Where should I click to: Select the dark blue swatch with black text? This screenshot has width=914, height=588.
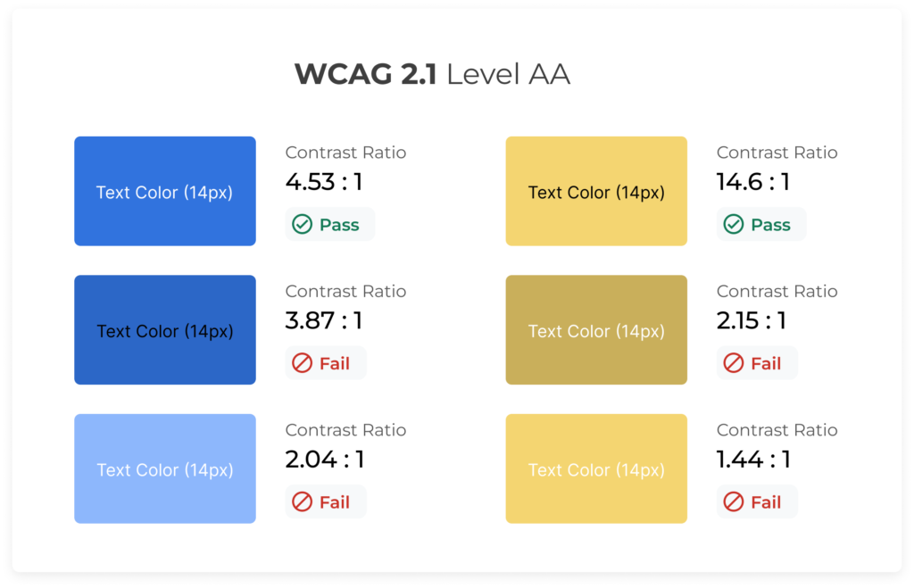pyautogui.click(x=165, y=330)
